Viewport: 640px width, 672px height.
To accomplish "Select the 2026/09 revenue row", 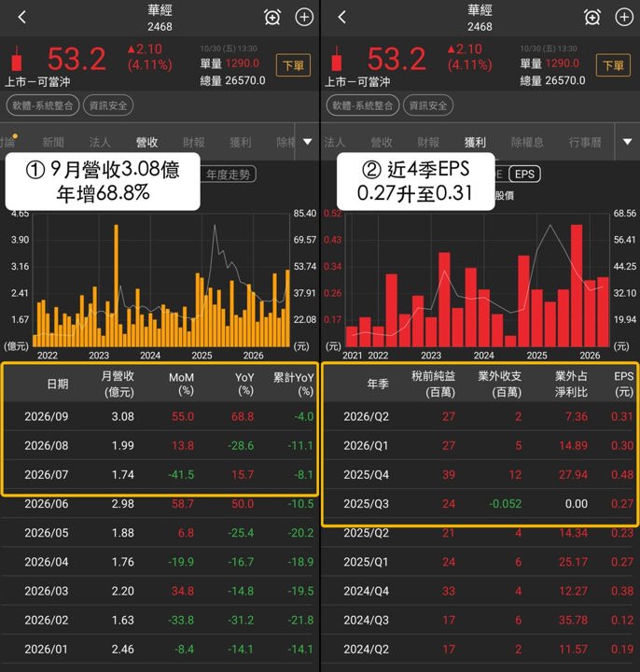I will coord(160,416).
